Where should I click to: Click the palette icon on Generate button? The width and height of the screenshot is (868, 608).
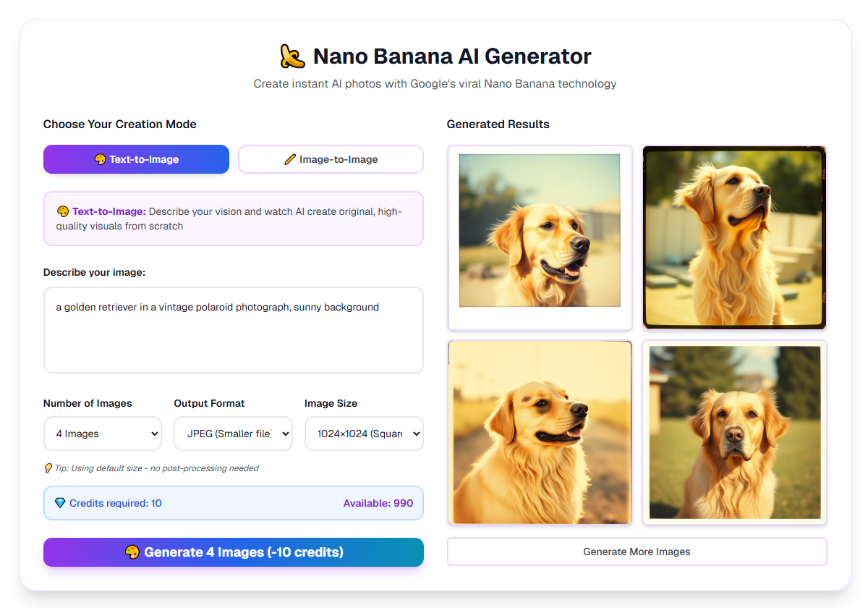pos(132,552)
